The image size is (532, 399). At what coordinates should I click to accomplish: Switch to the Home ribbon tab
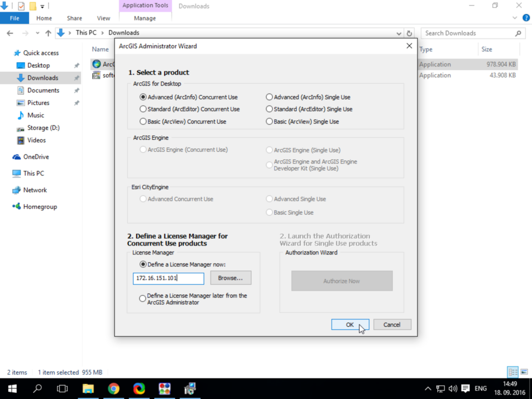tap(44, 18)
